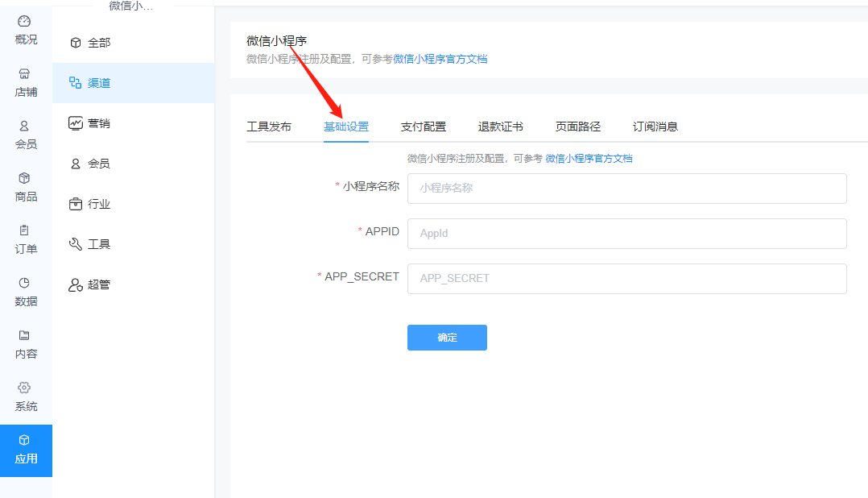Open the 概况 dashboard icon

coord(24,22)
